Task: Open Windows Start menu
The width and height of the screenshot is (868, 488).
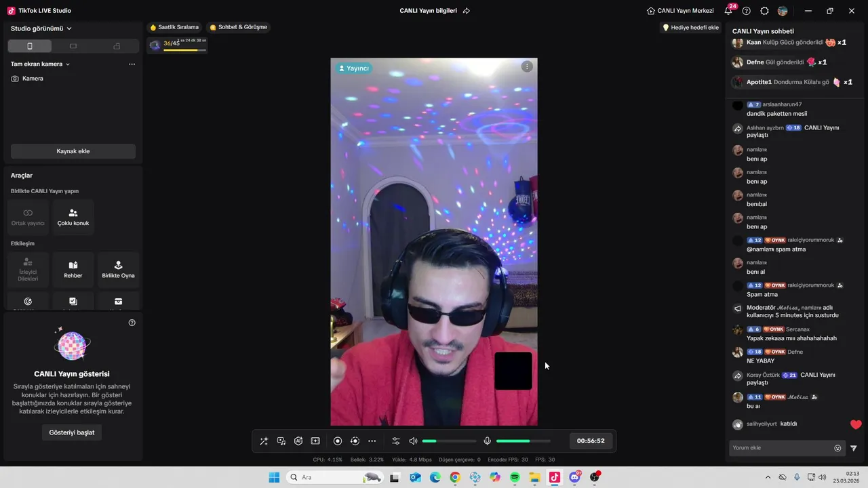Action: tap(274, 477)
